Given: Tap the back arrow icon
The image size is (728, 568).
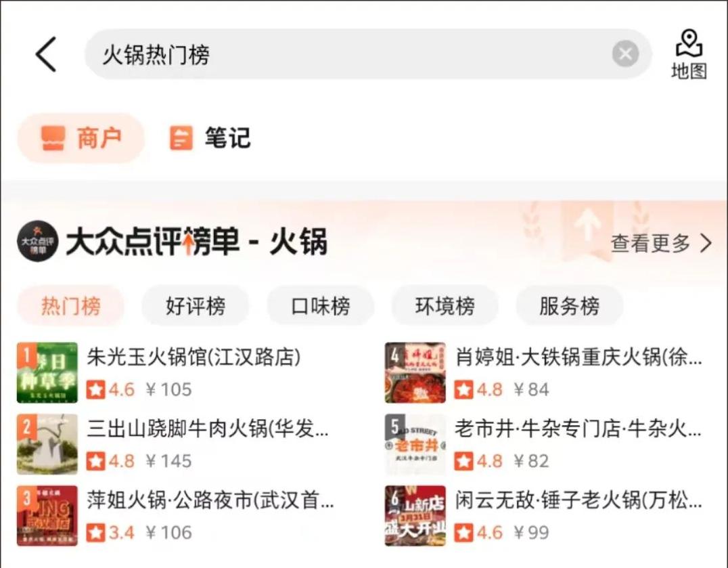Looking at the screenshot, I should pyautogui.click(x=46, y=54).
